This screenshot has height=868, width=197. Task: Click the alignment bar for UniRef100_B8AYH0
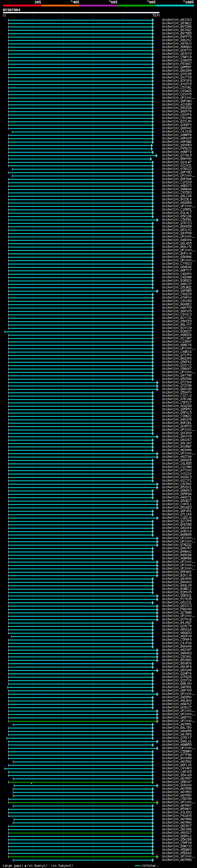point(80,159)
